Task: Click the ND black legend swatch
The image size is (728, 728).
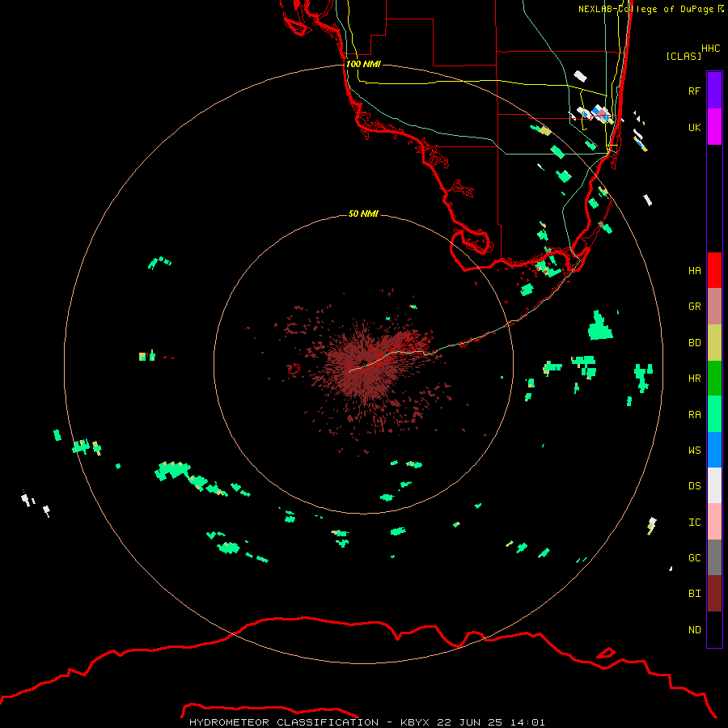Action: 714,629
